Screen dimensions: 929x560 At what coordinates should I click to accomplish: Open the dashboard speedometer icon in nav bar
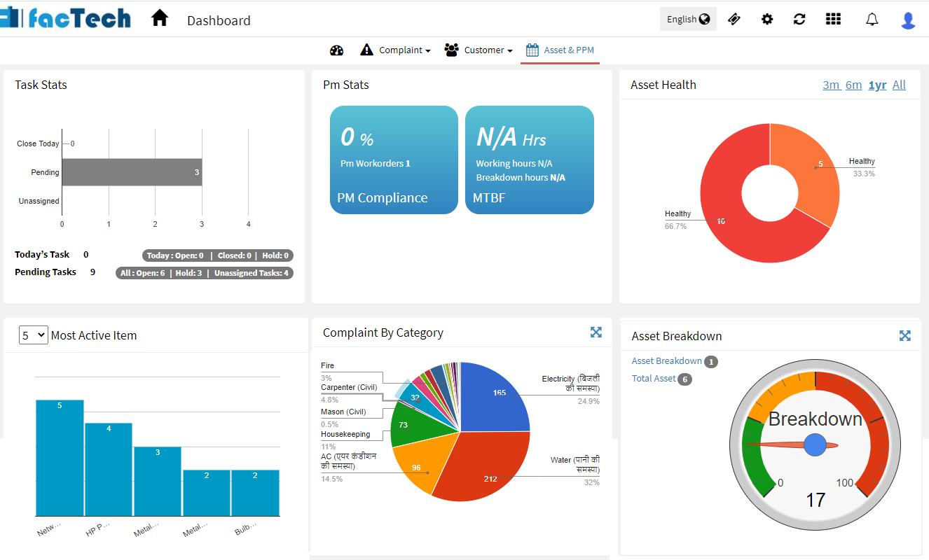click(x=336, y=50)
